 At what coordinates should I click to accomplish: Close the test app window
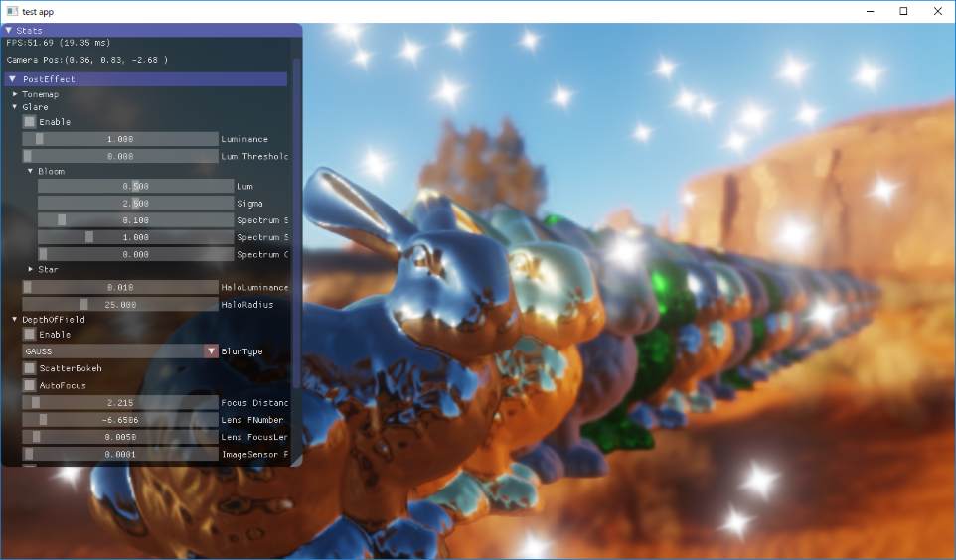pos(938,11)
